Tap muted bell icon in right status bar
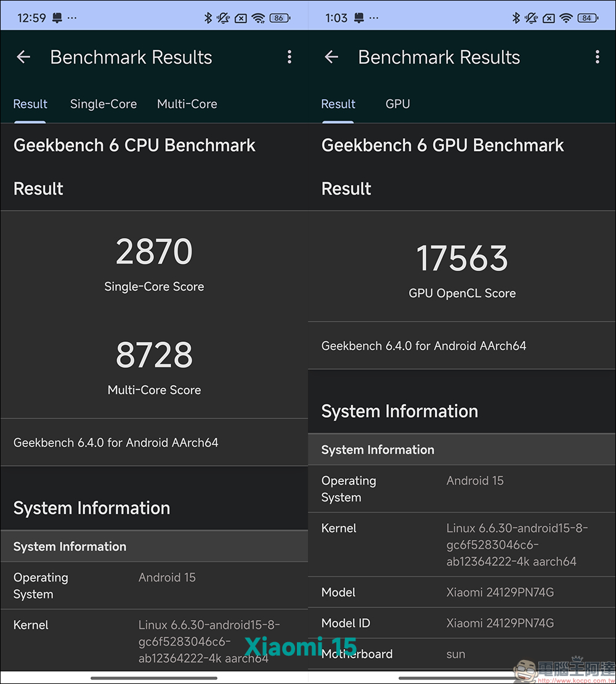 pos(531,18)
